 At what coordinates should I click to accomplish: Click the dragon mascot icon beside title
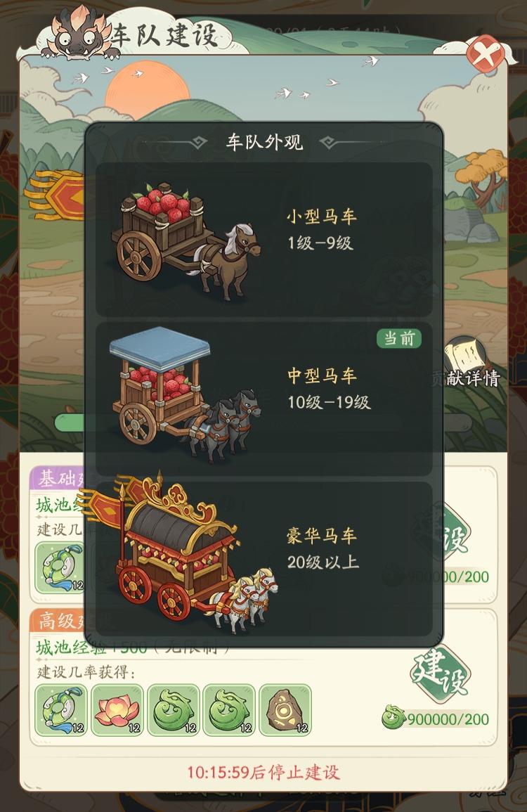[79, 33]
